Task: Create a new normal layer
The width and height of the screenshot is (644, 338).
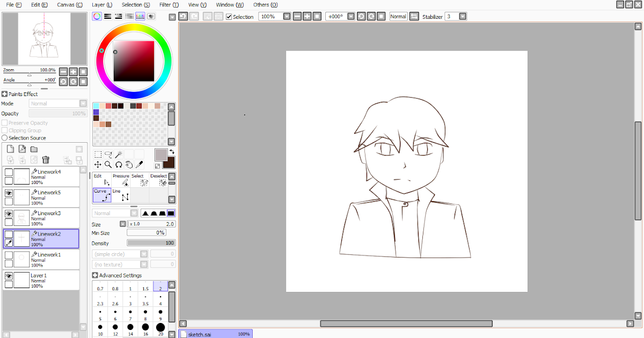Action: pos(10,149)
